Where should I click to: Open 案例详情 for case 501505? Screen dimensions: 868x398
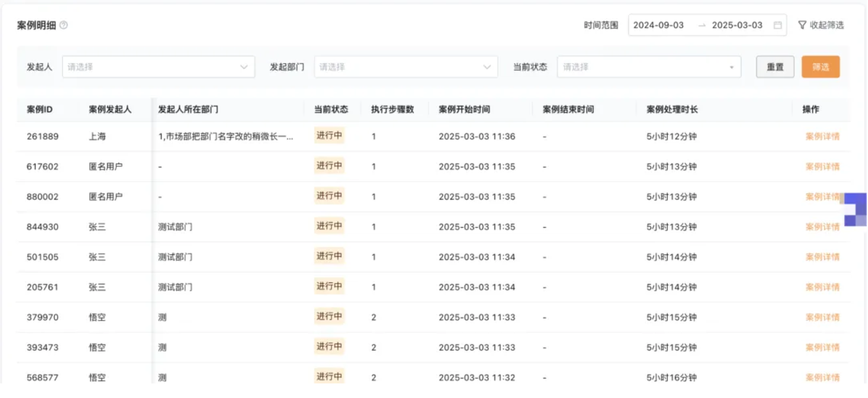tap(823, 257)
